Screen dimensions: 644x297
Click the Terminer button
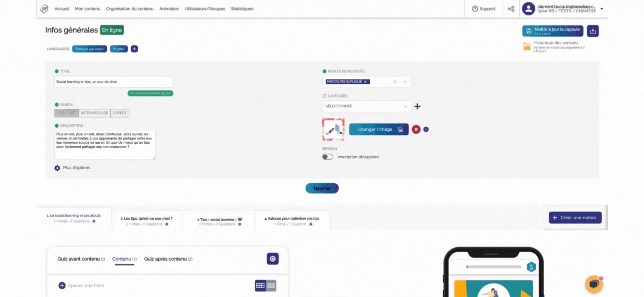pyautogui.click(x=322, y=188)
